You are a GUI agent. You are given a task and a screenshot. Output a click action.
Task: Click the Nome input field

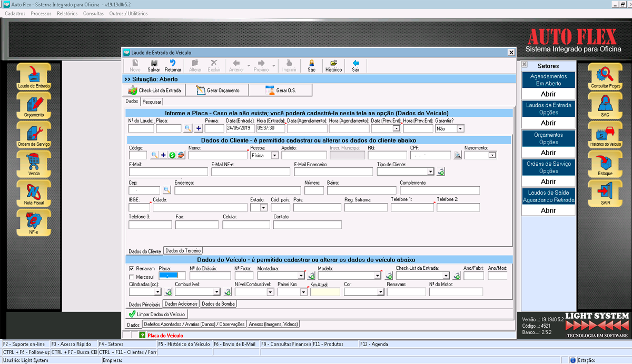pyautogui.click(x=218, y=155)
